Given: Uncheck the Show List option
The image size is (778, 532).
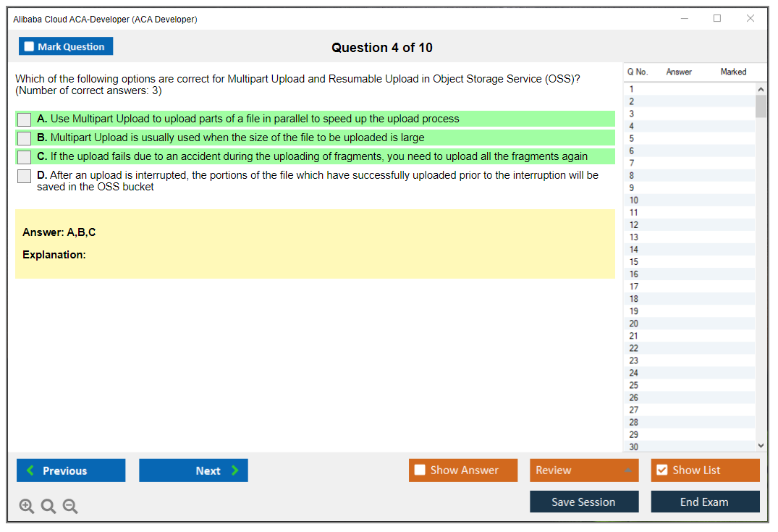Looking at the screenshot, I should point(661,470).
